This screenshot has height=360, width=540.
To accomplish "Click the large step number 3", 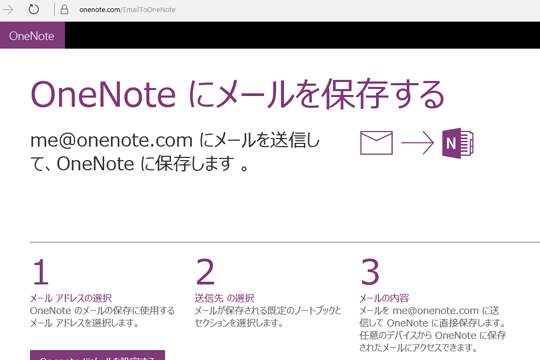I will click(x=370, y=272).
